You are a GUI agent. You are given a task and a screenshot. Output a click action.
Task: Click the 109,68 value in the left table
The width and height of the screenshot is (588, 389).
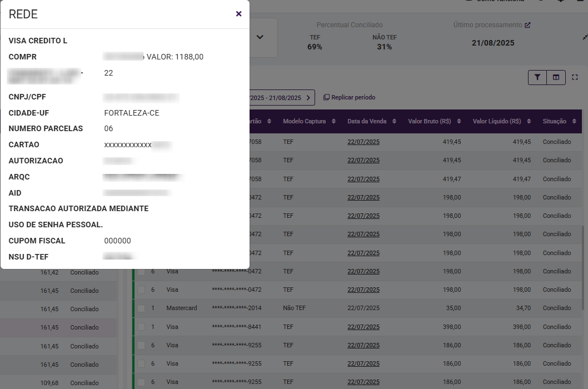[x=49, y=383]
